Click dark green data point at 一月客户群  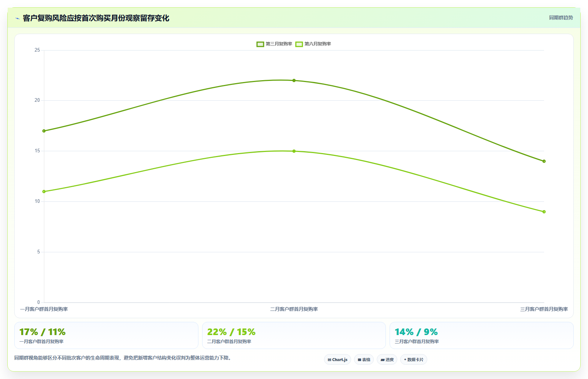(x=44, y=131)
